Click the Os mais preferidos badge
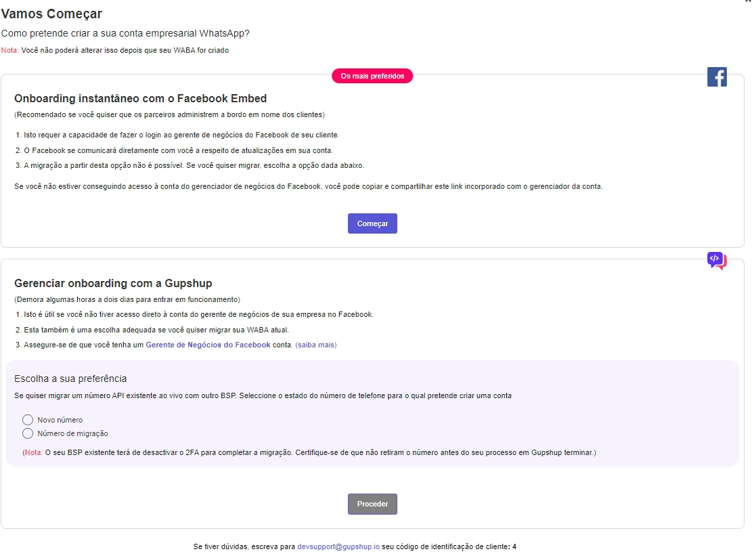 [x=372, y=76]
